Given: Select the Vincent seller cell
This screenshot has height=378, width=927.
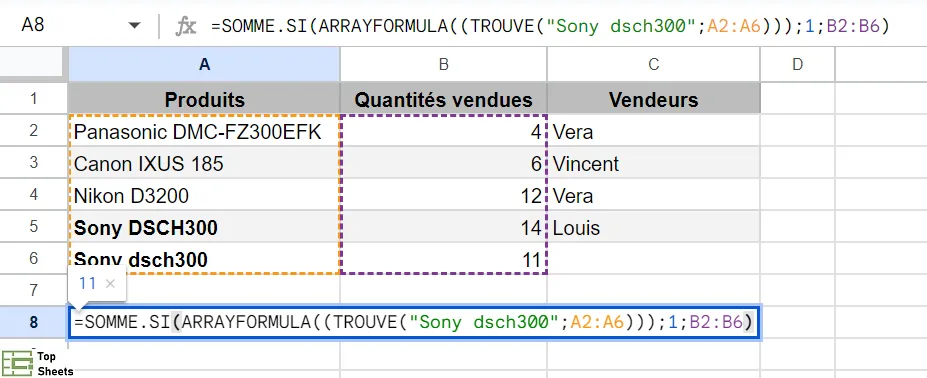Looking at the screenshot, I should (653, 163).
